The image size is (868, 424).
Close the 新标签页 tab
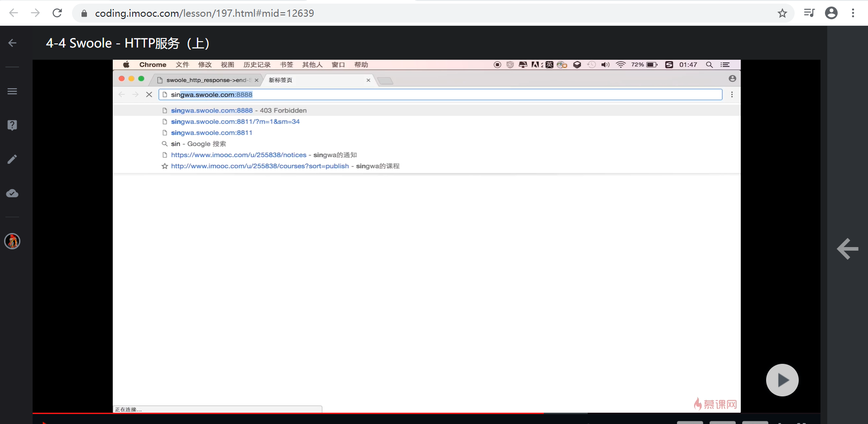368,80
